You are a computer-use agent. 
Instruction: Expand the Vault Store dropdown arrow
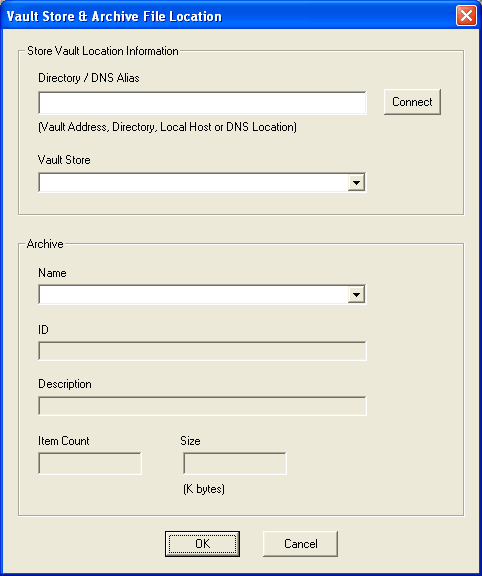point(356,183)
